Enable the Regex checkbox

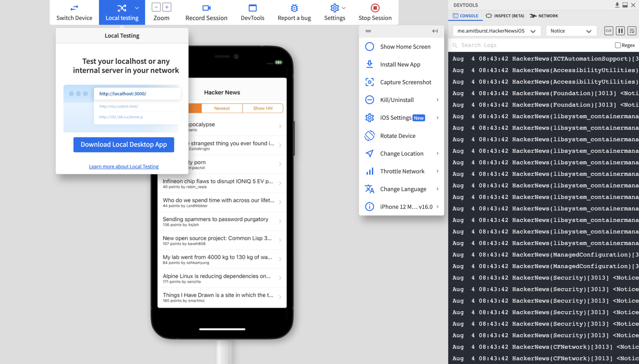click(x=617, y=45)
